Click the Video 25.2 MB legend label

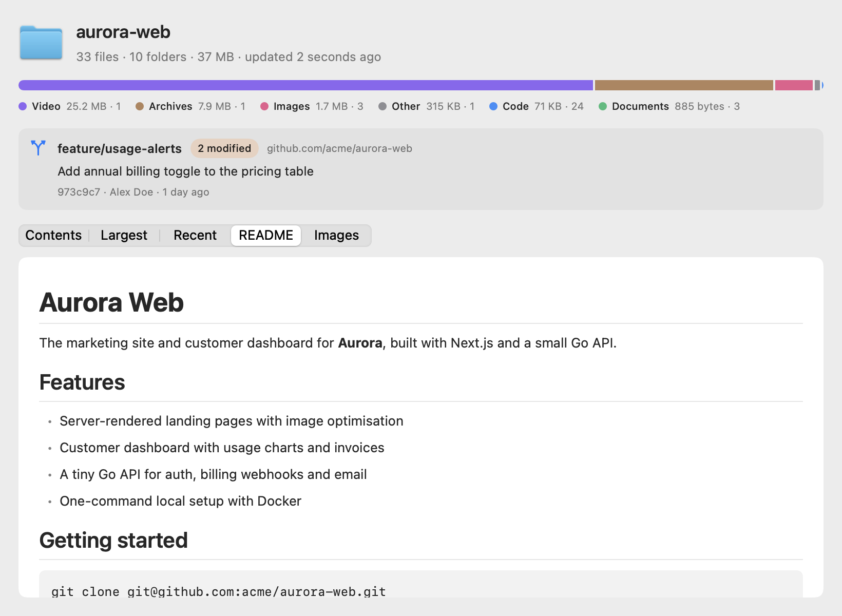76,106
